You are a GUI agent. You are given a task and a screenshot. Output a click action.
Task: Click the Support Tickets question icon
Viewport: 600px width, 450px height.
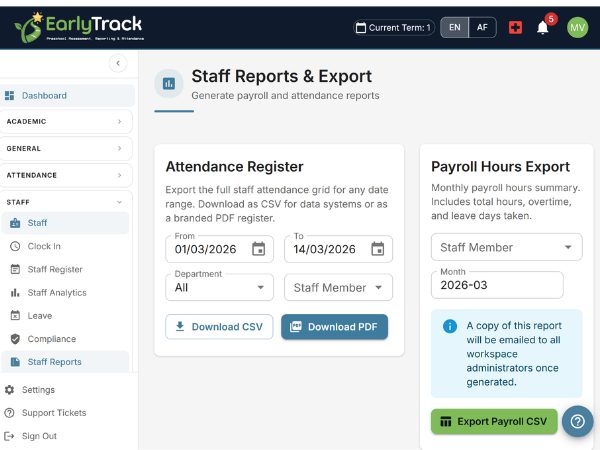9,413
